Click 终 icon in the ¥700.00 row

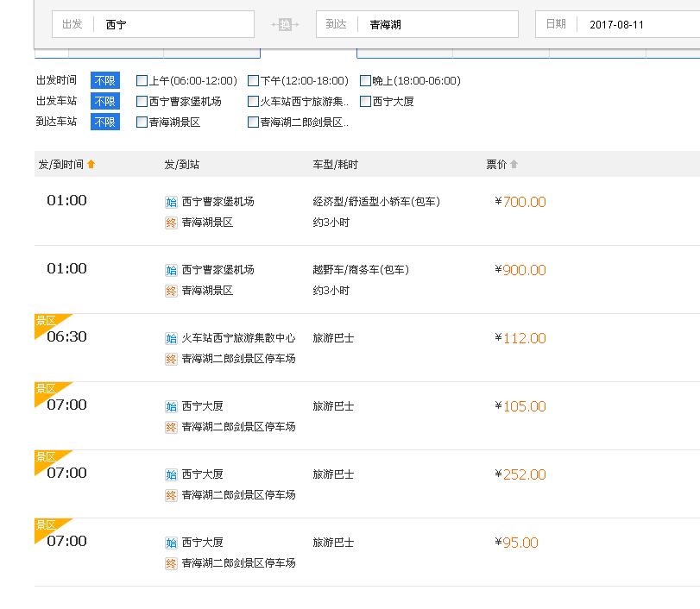171,223
